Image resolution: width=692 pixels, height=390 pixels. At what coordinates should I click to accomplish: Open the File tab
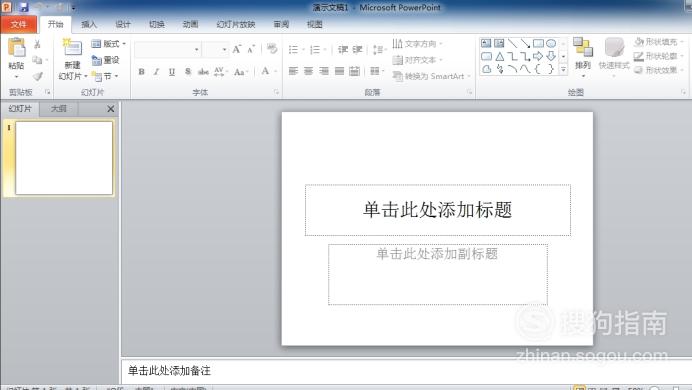pyautogui.click(x=19, y=24)
